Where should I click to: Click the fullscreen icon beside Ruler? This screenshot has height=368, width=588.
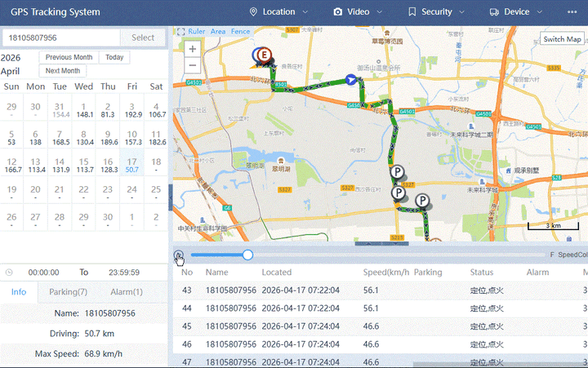pyautogui.click(x=180, y=32)
